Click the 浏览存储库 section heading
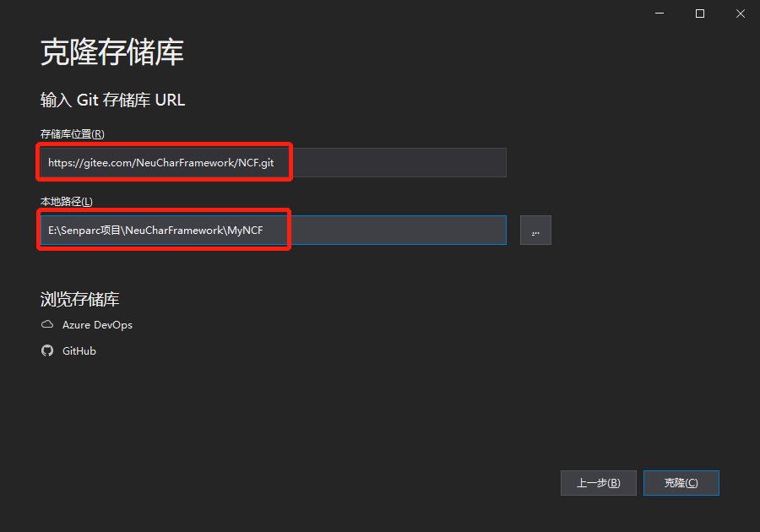Image resolution: width=760 pixels, height=532 pixels. click(x=80, y=300)
